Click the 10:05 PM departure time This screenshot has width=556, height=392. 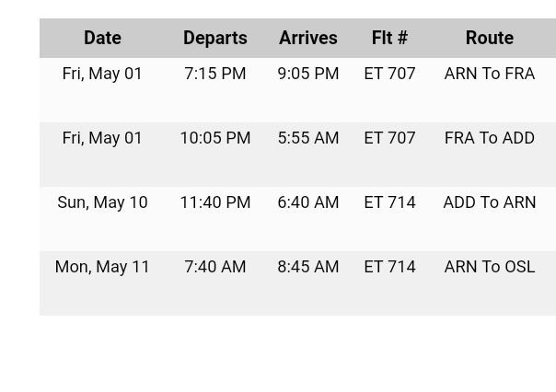[x=215, y=138]
